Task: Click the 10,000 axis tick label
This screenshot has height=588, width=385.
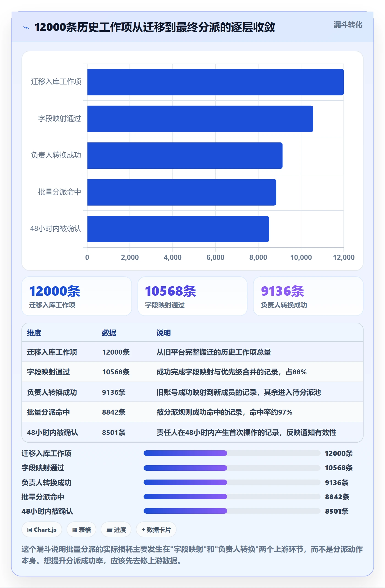Action: pyautogui.click(x=301, y=257)
